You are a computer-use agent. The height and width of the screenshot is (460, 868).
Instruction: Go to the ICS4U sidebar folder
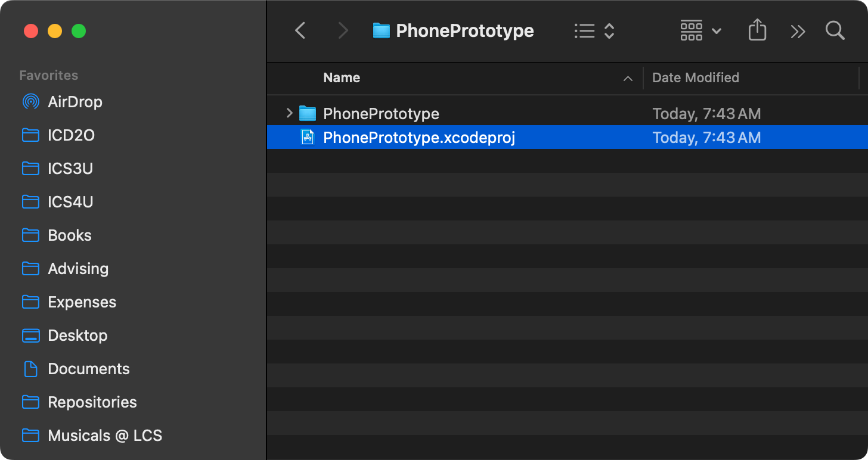(x=70, y=202)
